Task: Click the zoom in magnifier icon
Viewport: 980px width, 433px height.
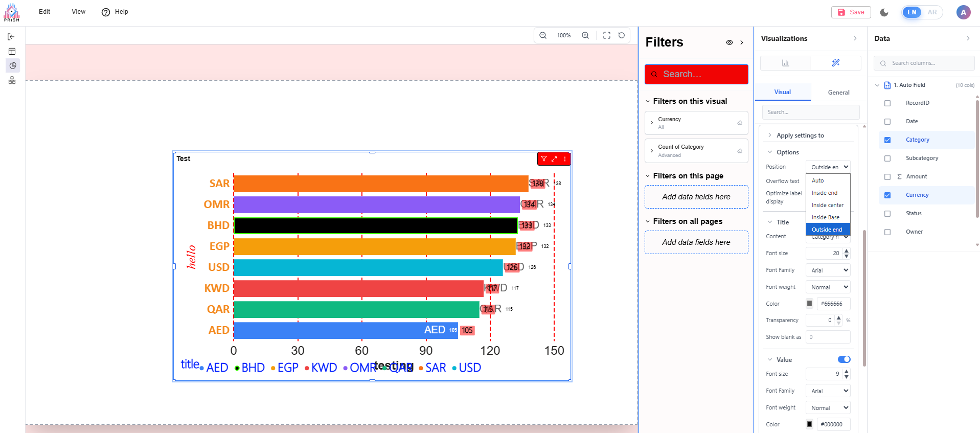Action: (585, 35)
